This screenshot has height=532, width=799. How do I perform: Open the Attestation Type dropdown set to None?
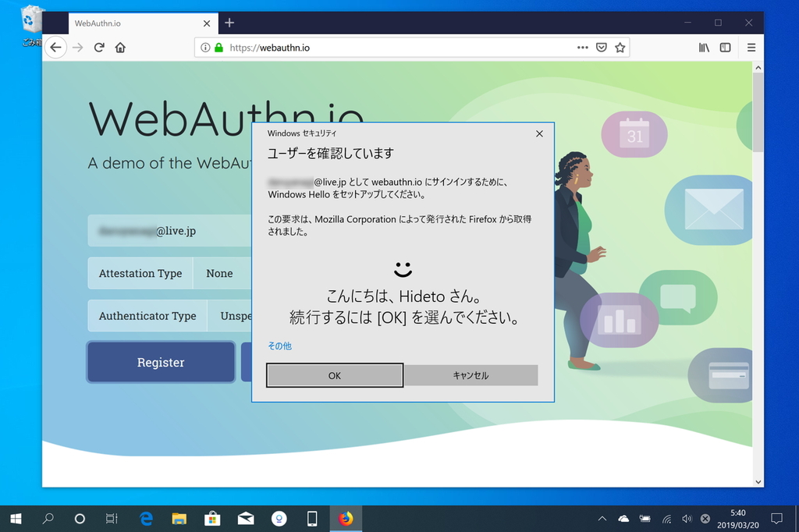coord(221,273)
